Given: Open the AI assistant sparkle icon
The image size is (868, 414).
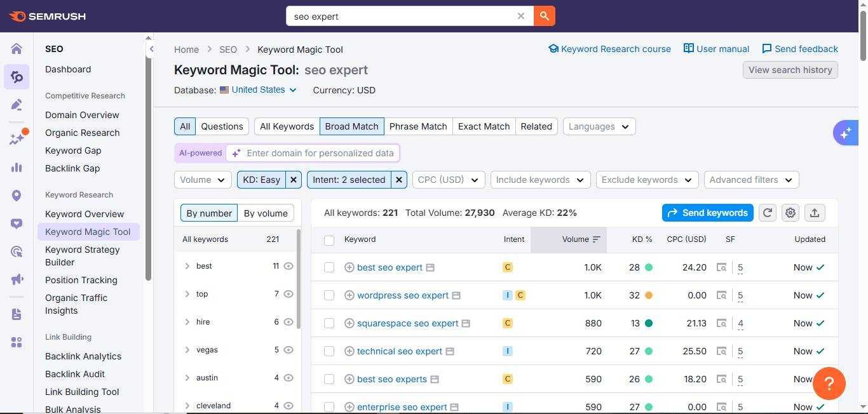Looking at the screenshot, I should tap(845, 133).
